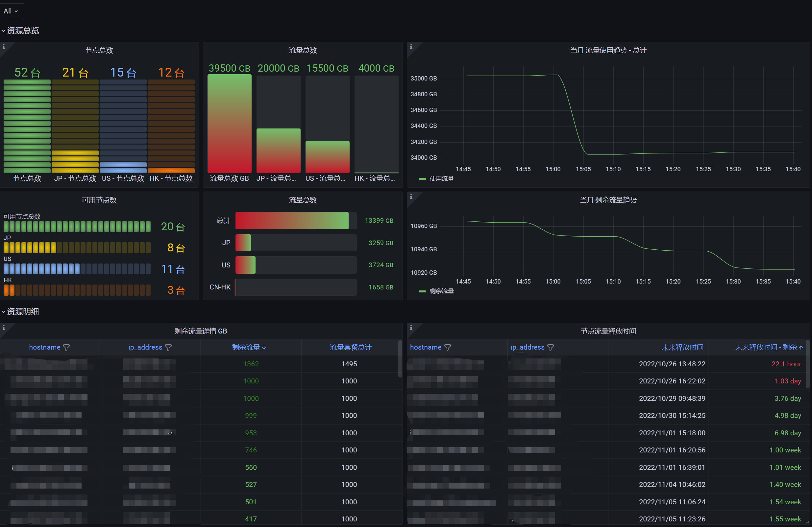This screenshot has height=527, width=812.
Task: Click info icon on 节点总数 panel
Action: click(3, 47)
